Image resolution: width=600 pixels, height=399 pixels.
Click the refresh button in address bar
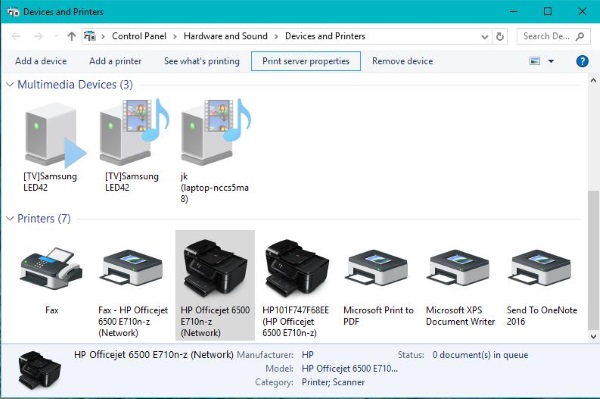tap(500, 37)
